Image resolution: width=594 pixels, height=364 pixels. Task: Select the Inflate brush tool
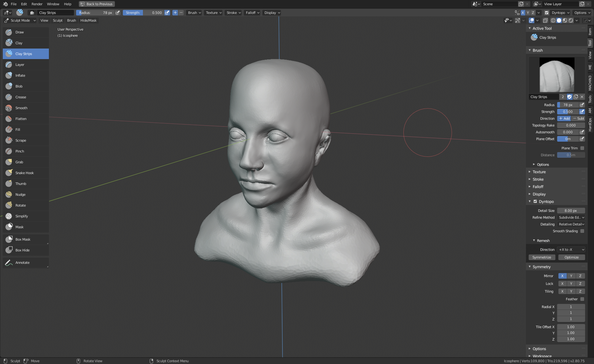[20, 75]
